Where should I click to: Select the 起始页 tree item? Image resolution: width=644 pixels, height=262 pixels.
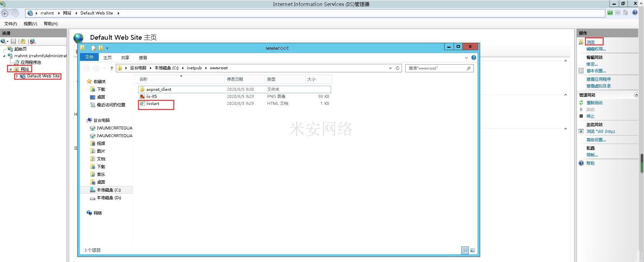point(20,49)
